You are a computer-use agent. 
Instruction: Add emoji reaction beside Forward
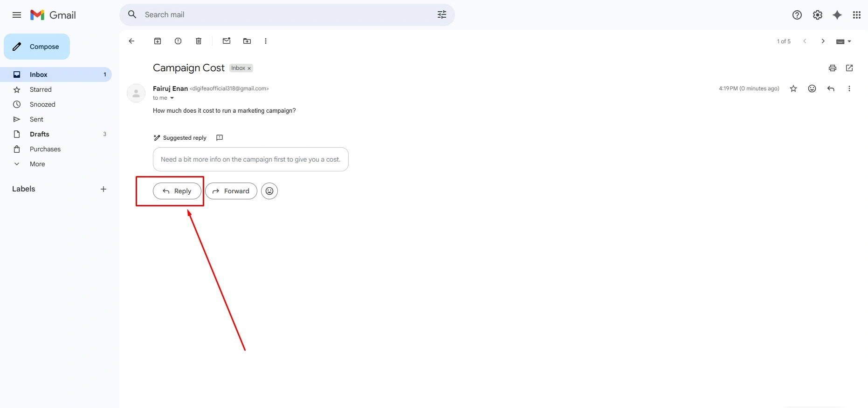click(269, 191)
